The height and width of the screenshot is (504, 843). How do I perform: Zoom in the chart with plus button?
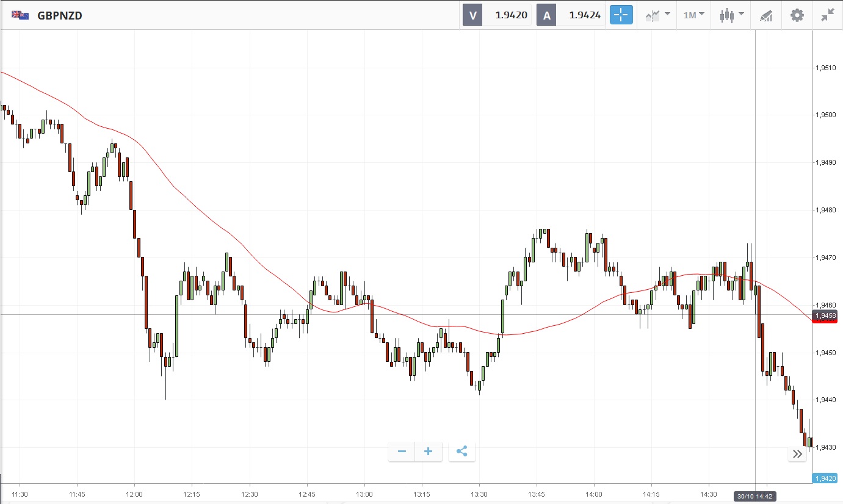[x=429, y=452]
